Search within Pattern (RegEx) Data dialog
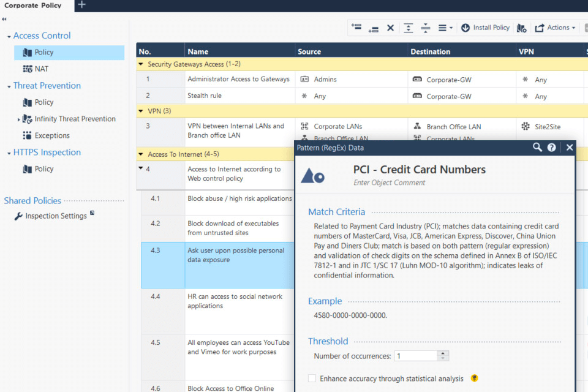This screenshot has width=588, height=392. (x=537, y=148)
